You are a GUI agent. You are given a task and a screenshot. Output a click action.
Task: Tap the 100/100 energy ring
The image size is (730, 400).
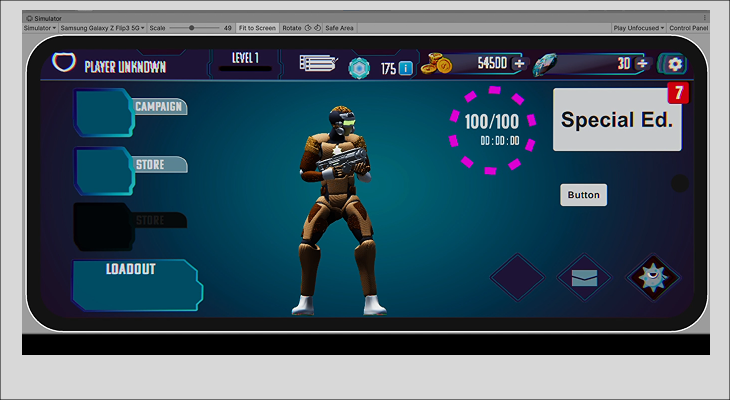492,130
